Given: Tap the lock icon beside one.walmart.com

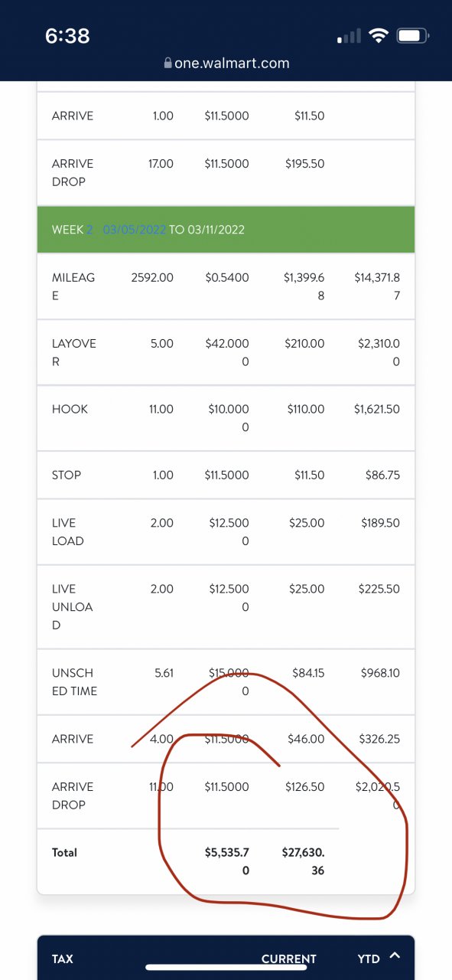Looking at the screenshot, I should 167,64.
